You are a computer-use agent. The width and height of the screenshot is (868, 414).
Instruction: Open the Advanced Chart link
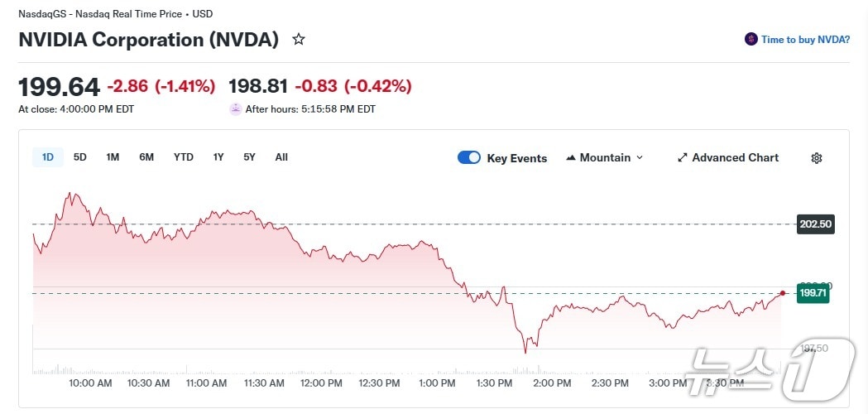pos(735,157)
